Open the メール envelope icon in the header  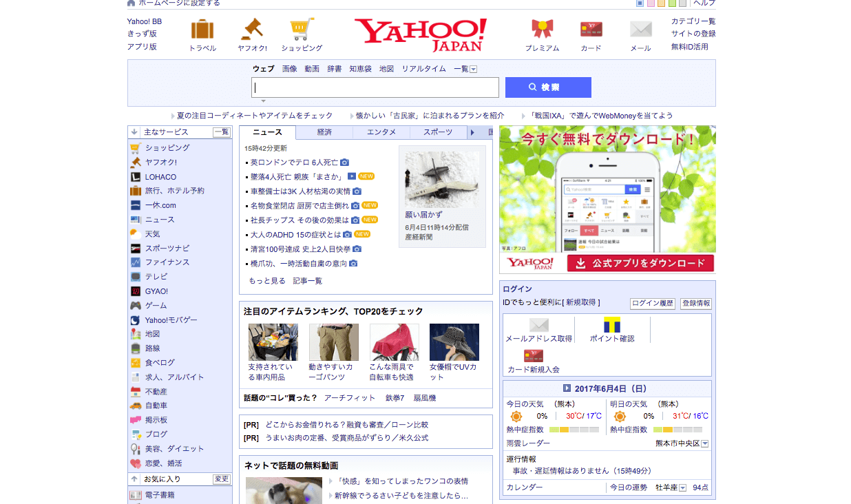(640, 30)
